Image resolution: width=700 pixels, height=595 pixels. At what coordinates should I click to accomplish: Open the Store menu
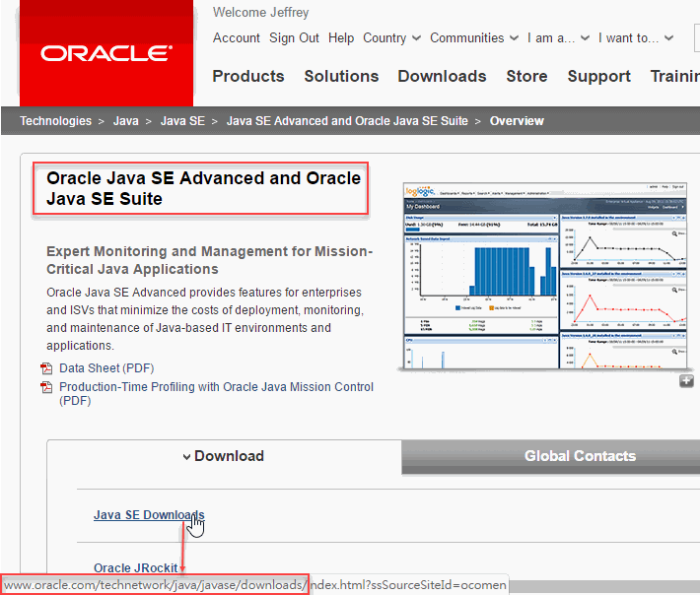pos(526,76)
